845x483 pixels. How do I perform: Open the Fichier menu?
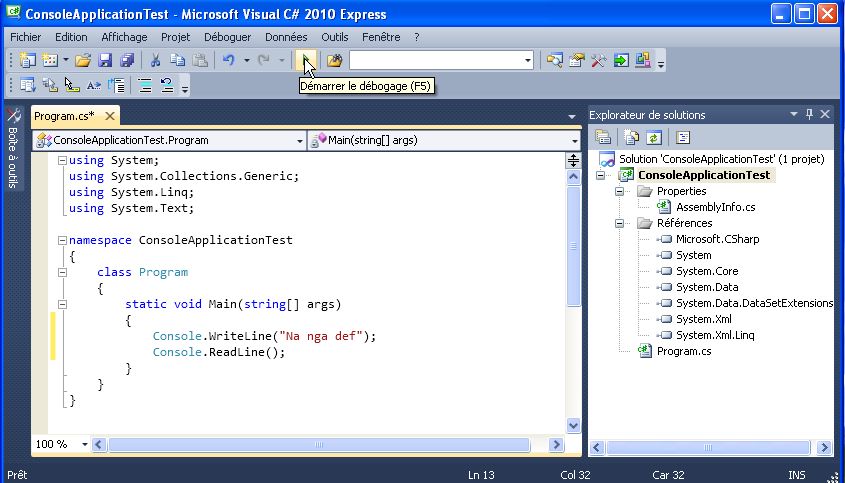pyautogui.click(x=25, y=37)
